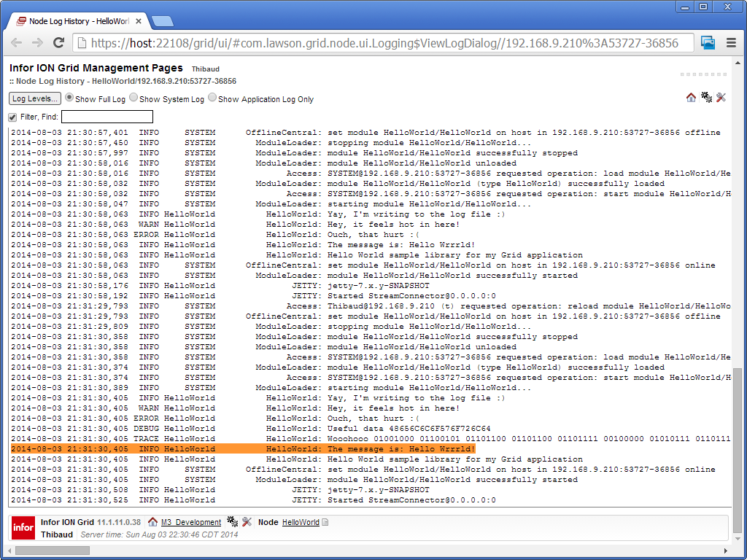Select the Show System Log option
The height and width of the screenshot is (560, 747).
(133, 98)
